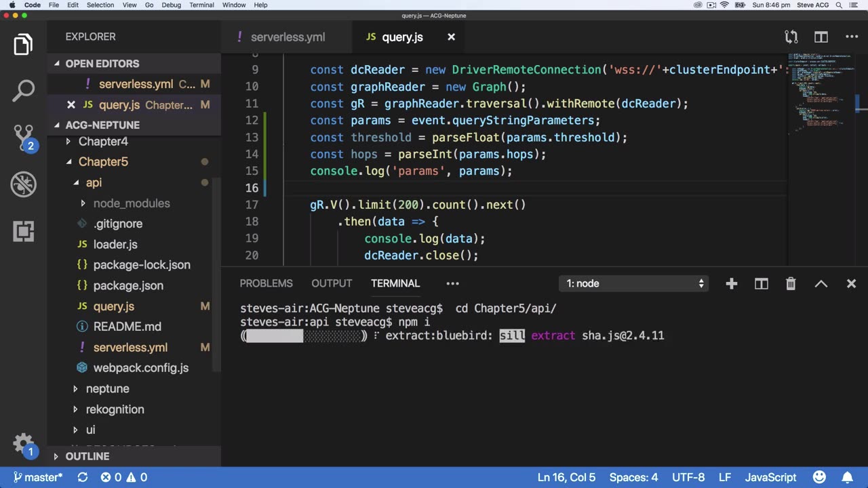Expand the node_modules folder
This screenshot has width=868, height=488.
131,203
